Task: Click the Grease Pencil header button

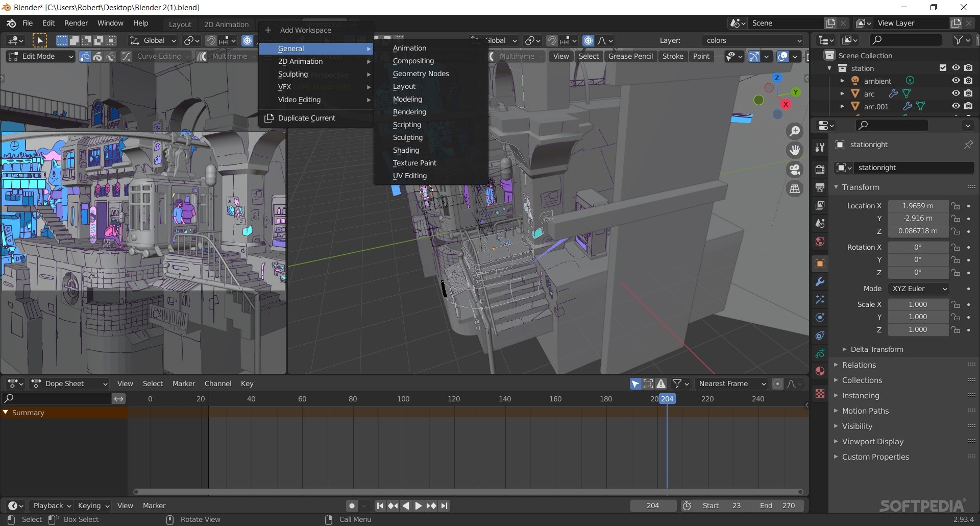Action: [630, 56]
